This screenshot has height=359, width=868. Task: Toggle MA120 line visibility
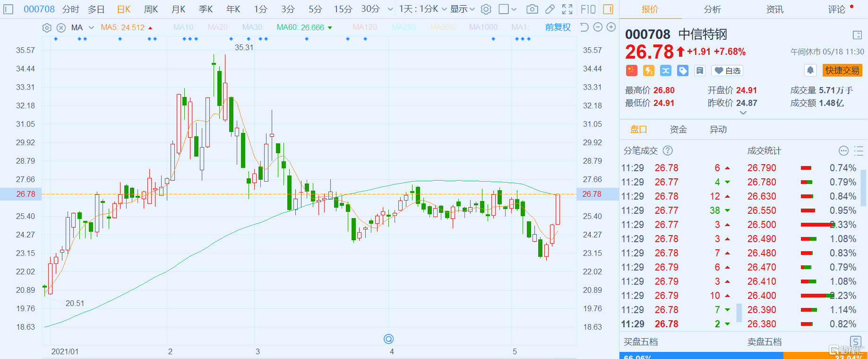(x=366, y=27)
